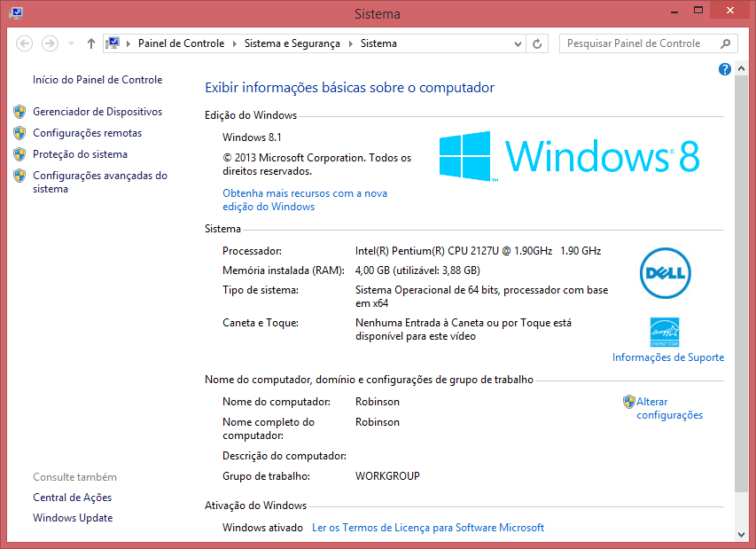Click the Forward navigation arrow

(x=50, y=43)
